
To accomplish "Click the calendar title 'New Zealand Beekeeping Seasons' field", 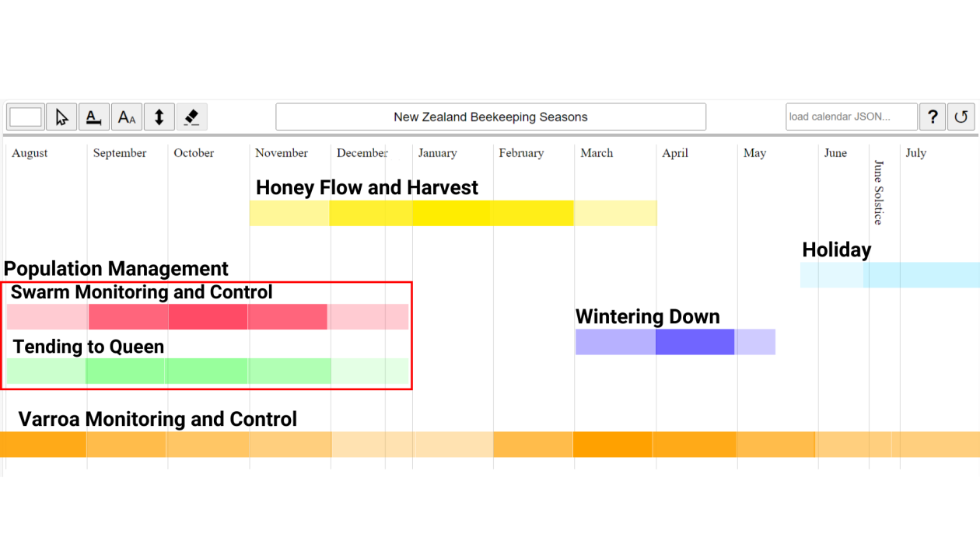I will pos(491,117).
